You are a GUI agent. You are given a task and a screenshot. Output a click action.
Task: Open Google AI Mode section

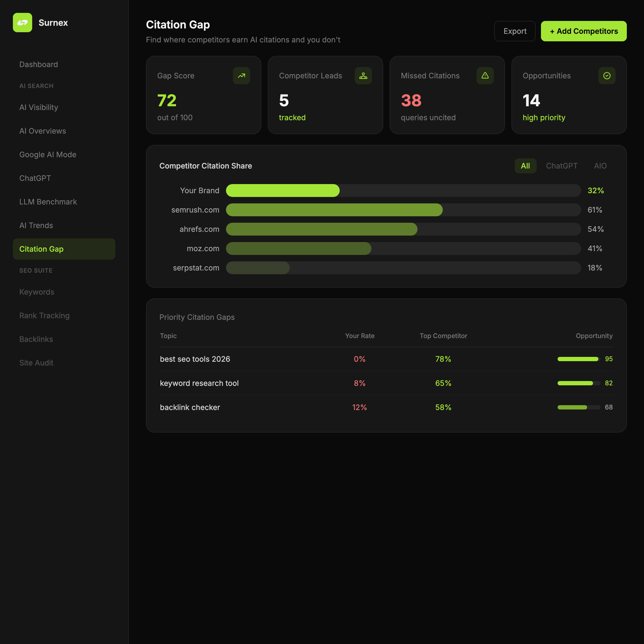(x=48, y=155)
